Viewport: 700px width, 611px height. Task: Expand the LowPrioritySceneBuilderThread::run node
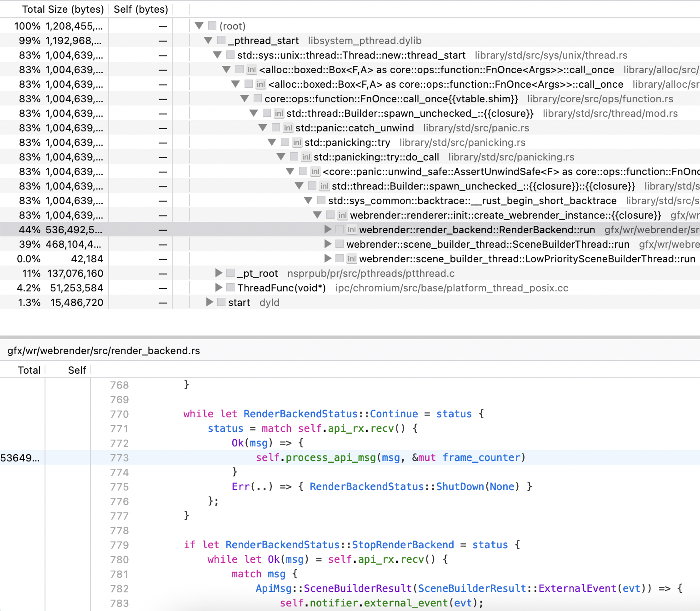pos(328,259)
